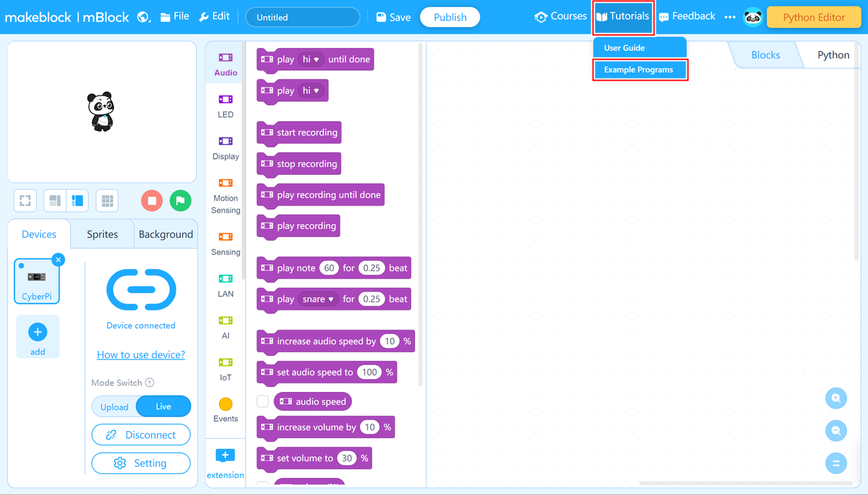Viewport: 868px width, 495px height.
Task: Click the panda account avatar
Action: pyautogui.click(x=753, y=18)
